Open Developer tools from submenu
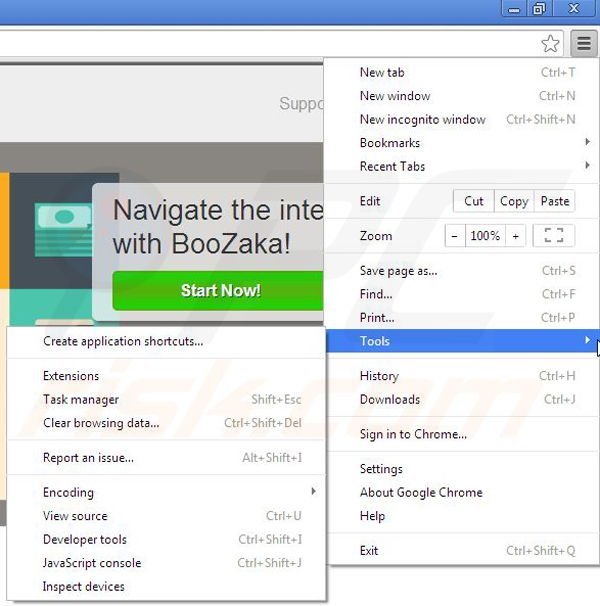Screen dimensions: 600x606 coord(166,540)
